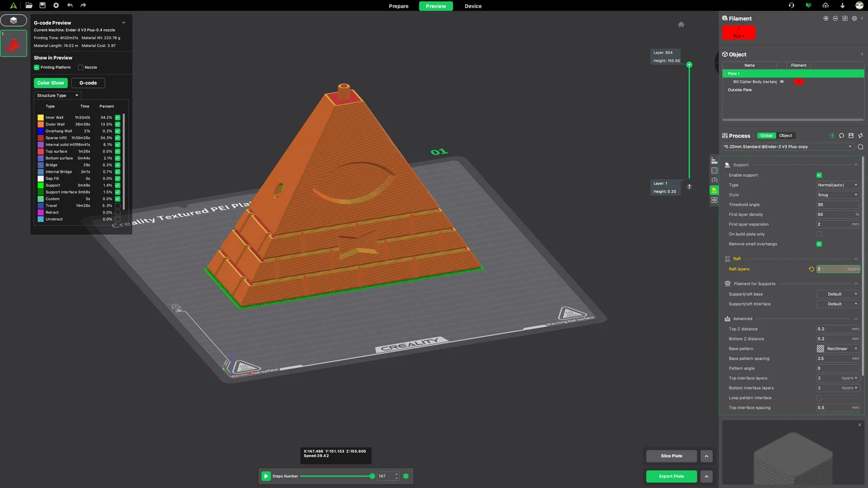
Task: Uncheck Remove small overhangs
Action: click(819, 244)
